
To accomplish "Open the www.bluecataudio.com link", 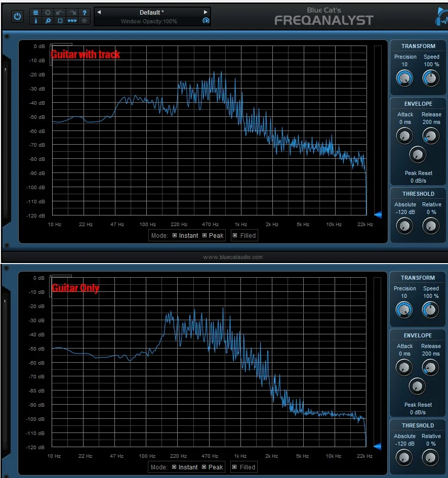I will [233, 257].
